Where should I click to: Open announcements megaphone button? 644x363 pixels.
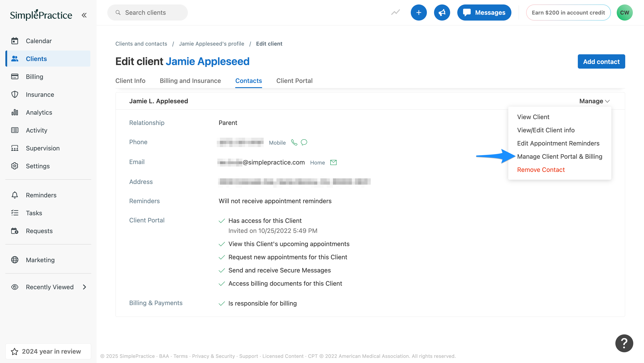tap(442, 13)
